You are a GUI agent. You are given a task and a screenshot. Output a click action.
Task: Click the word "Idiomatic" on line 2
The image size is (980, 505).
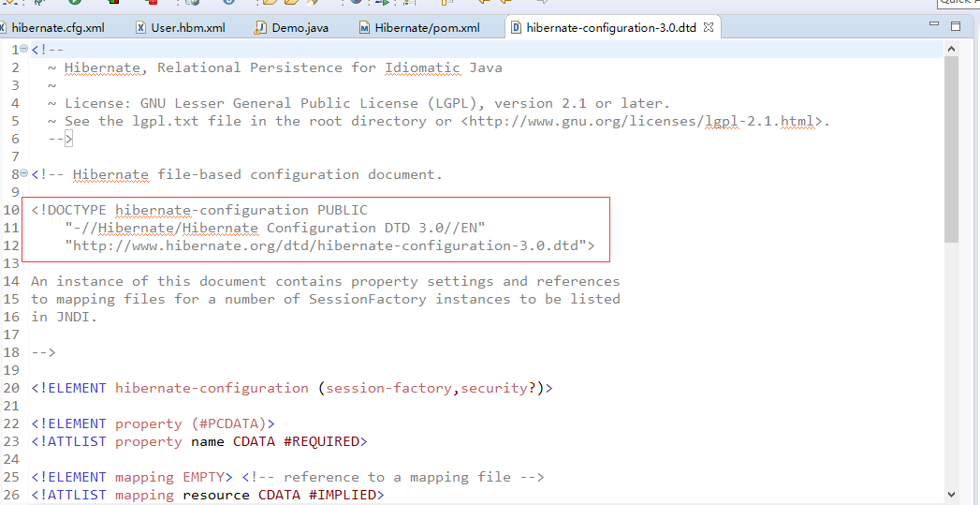pos(422,67)
